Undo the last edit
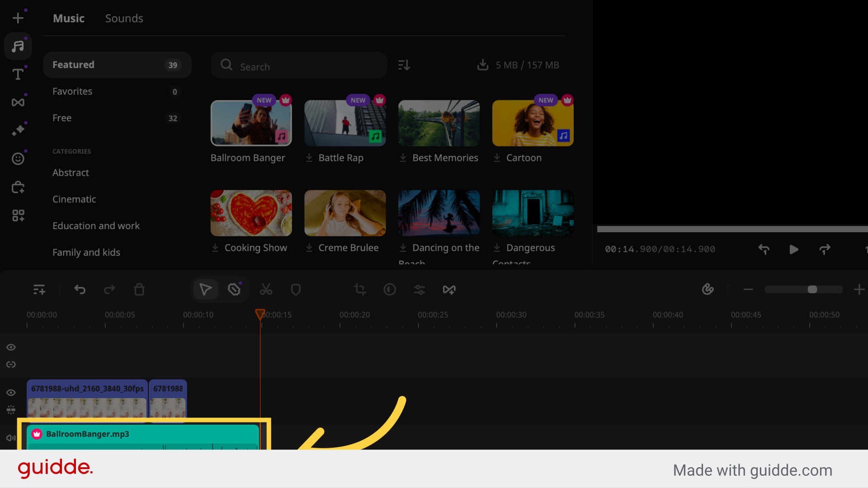 (80, 289)
